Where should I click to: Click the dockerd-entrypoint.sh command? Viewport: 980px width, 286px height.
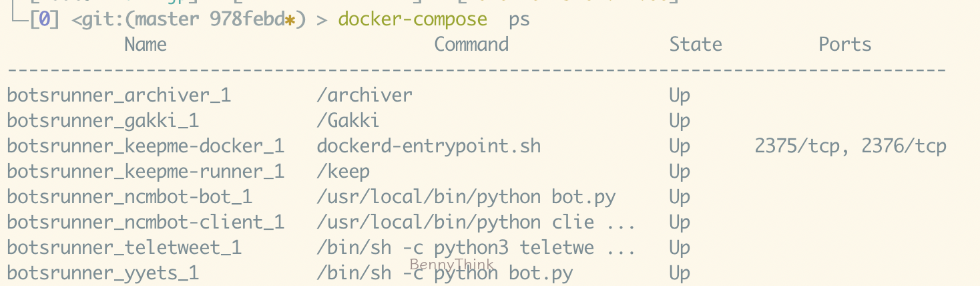(x=429, y=146)
